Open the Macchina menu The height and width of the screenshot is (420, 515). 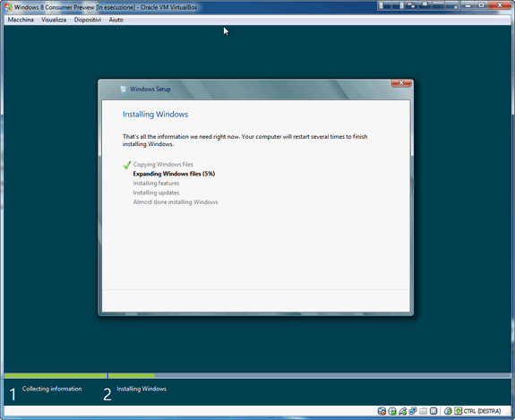(21, 20)
